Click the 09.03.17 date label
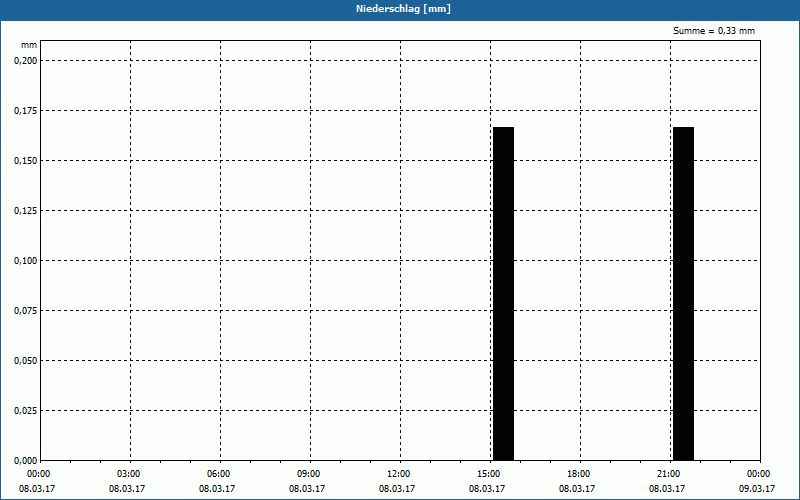This screenshot has width=800, height=500. (757, 489)
